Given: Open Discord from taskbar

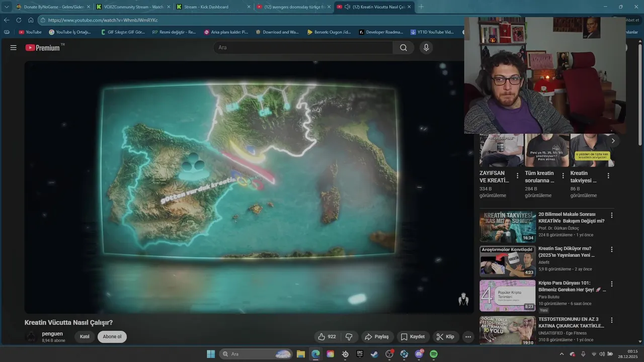Looking at the screenshot, I should click(419, 354).
